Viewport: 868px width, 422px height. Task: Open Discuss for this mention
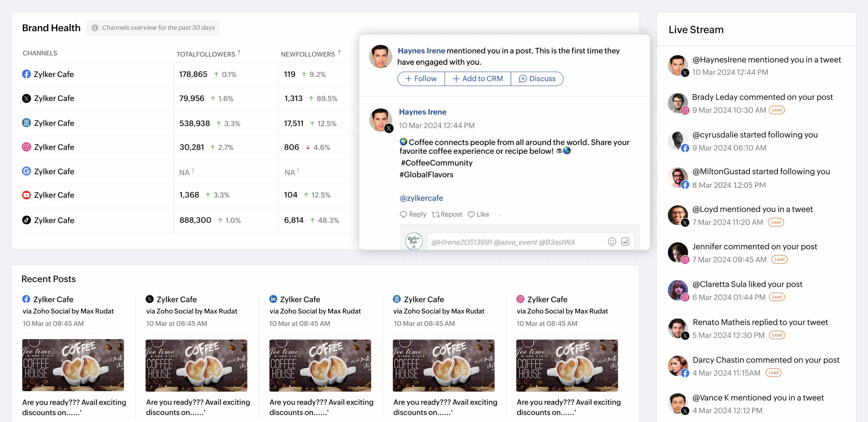click(537, 79)
